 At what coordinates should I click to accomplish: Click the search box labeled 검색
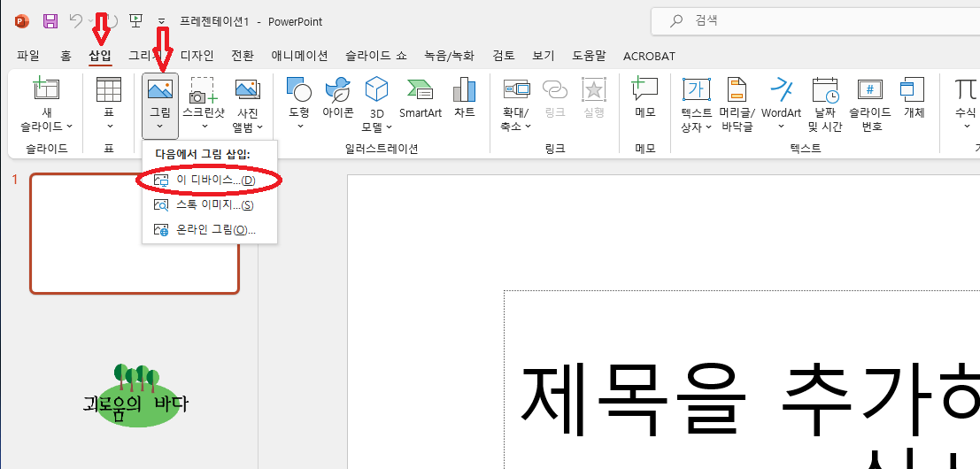click(815, 21)
